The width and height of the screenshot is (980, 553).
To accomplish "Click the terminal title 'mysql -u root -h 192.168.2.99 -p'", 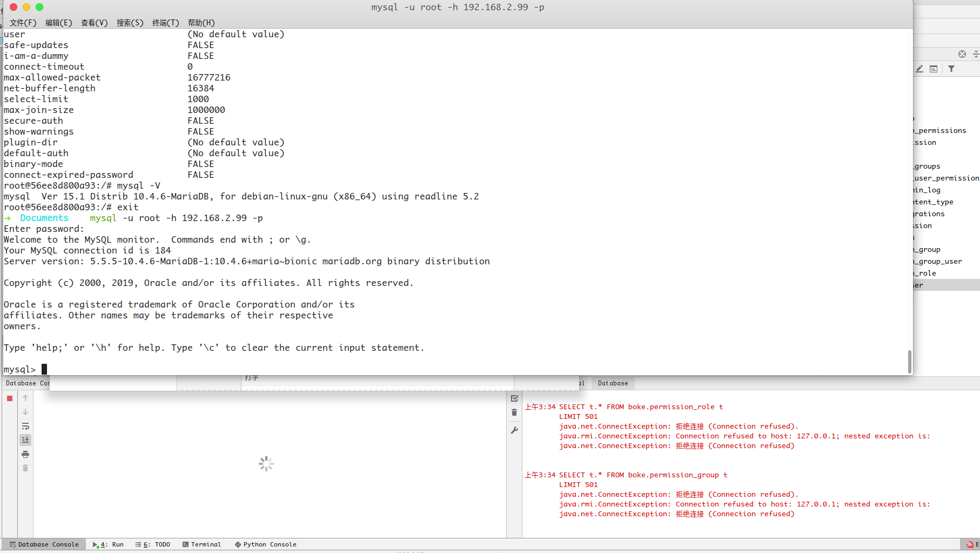I will tap(458, 7).
